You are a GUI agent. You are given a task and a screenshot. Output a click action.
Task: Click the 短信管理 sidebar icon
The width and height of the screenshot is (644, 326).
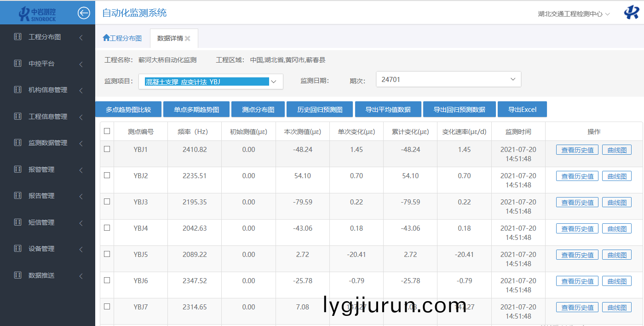pos(18,222)
